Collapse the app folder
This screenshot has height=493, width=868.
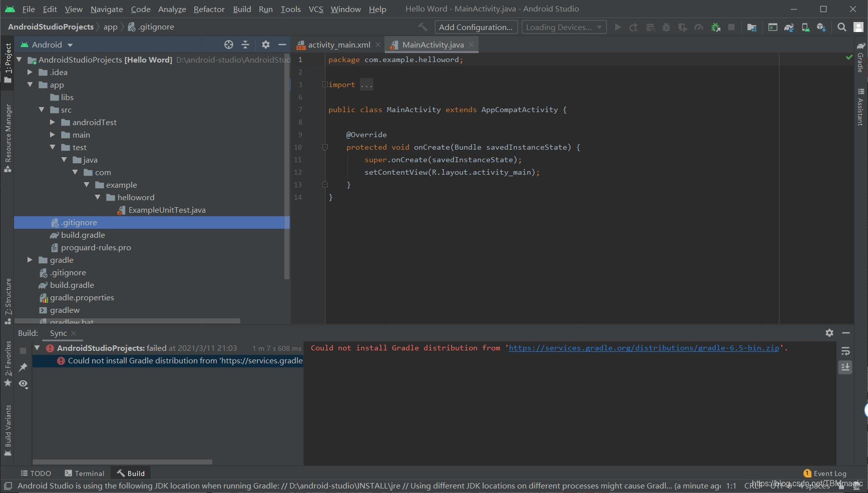point(30,85)
